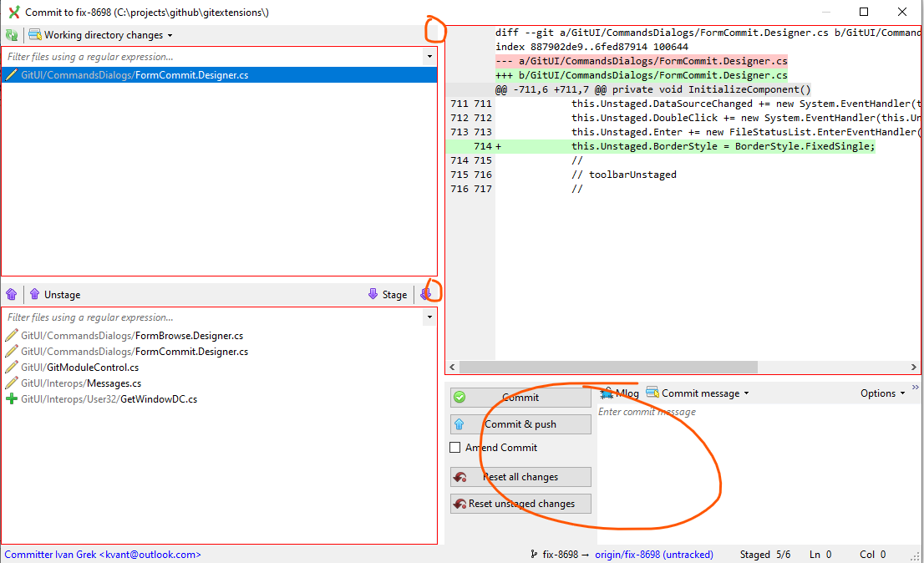
Task: Enable the Amend Commit checkbox
Action: [455, 448]
